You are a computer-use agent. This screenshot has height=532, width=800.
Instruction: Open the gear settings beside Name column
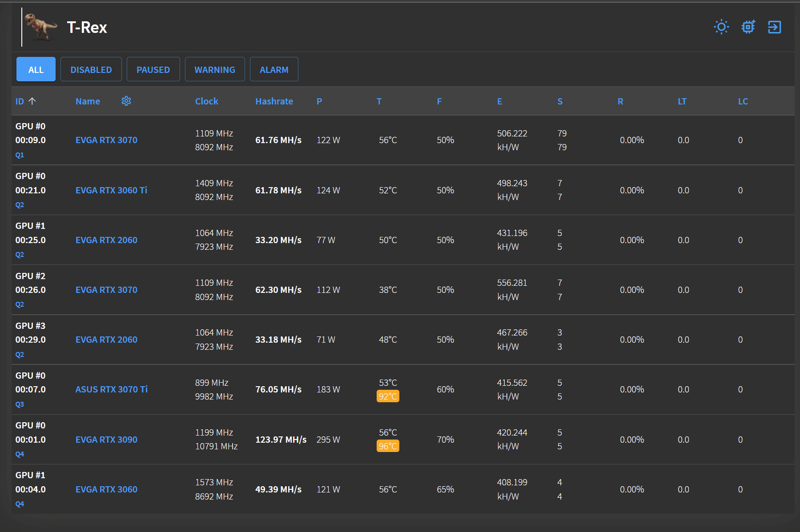click(126, 101)
